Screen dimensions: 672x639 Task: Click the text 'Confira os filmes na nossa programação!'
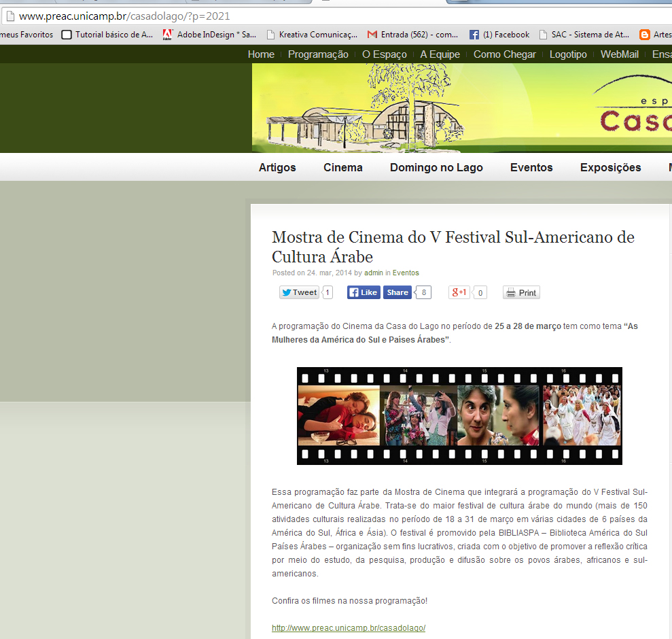pos(349,601)
